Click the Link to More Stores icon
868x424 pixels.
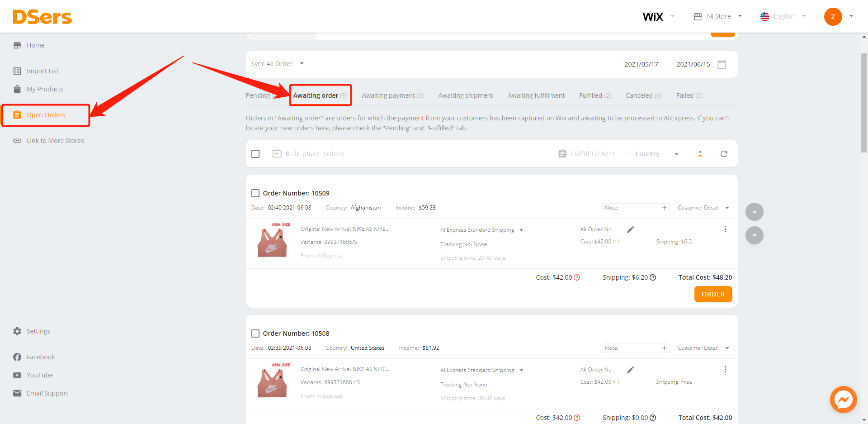click(17, 141)
